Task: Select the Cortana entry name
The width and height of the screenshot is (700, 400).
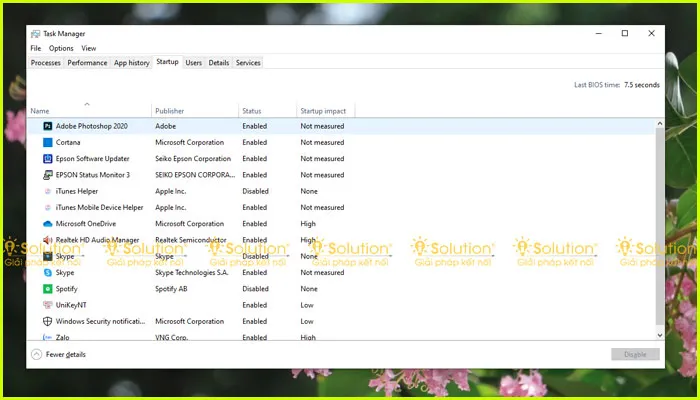Action: tap(68, 142)
